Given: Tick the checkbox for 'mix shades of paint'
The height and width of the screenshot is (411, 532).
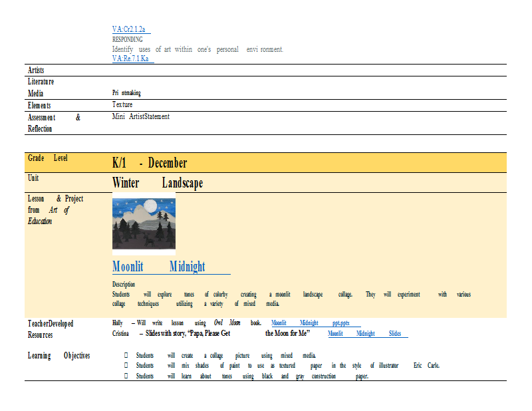Looking at the screenshot, I should pos(126,366).
